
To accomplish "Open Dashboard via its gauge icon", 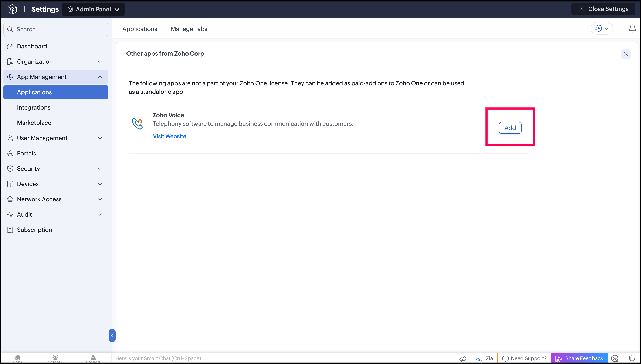I will (10, 47).
